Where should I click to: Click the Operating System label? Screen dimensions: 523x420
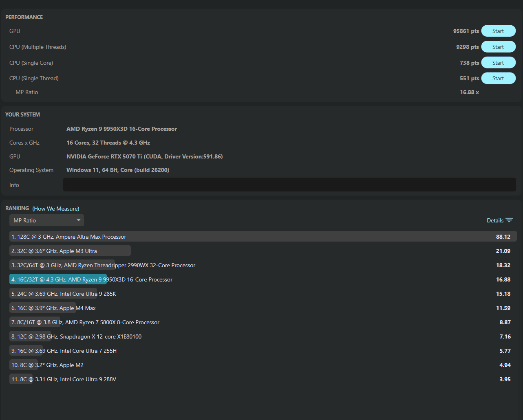pyautogui.click(x=31, y=170)
